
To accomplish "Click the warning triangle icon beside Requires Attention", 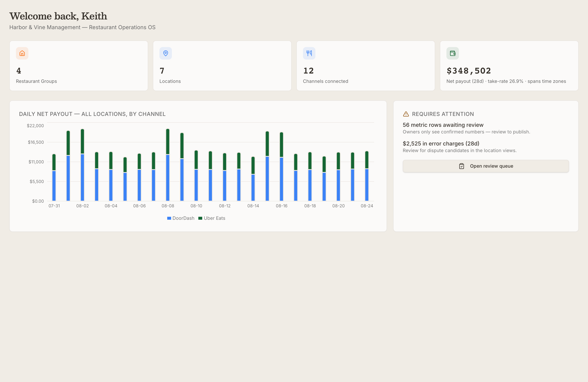I will (406, 114).
